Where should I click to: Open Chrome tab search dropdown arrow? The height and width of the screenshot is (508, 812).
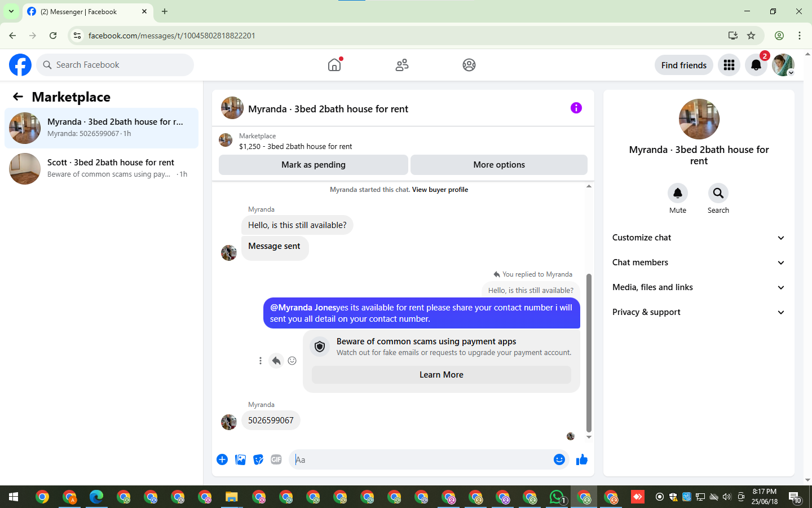pyautogui.click(x=11, y=11)
